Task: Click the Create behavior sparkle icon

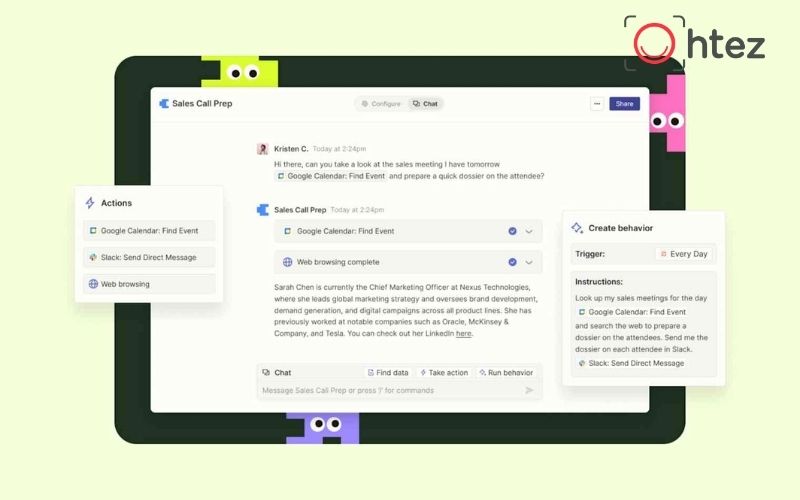Action: coord(577,228)
